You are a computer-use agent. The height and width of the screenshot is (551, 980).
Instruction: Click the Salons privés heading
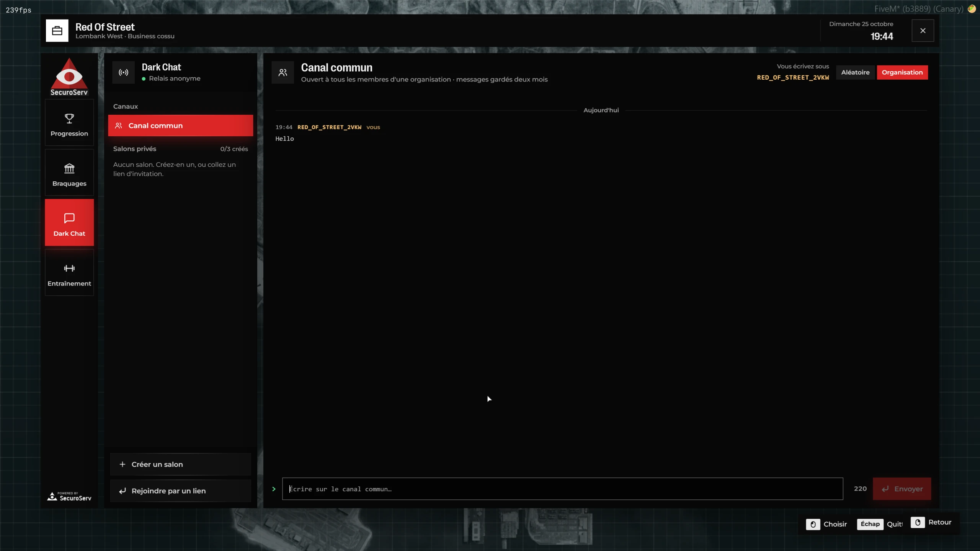[x=135, y=149]
